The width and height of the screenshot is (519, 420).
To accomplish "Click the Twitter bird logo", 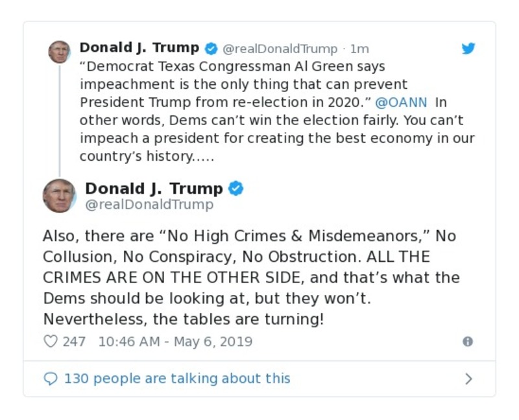I will pyautogui.click(x=468, y=48).
